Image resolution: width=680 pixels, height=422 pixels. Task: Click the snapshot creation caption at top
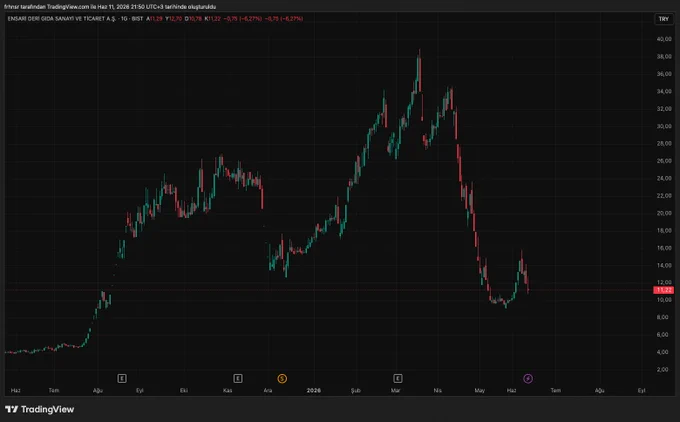(110, 7)
